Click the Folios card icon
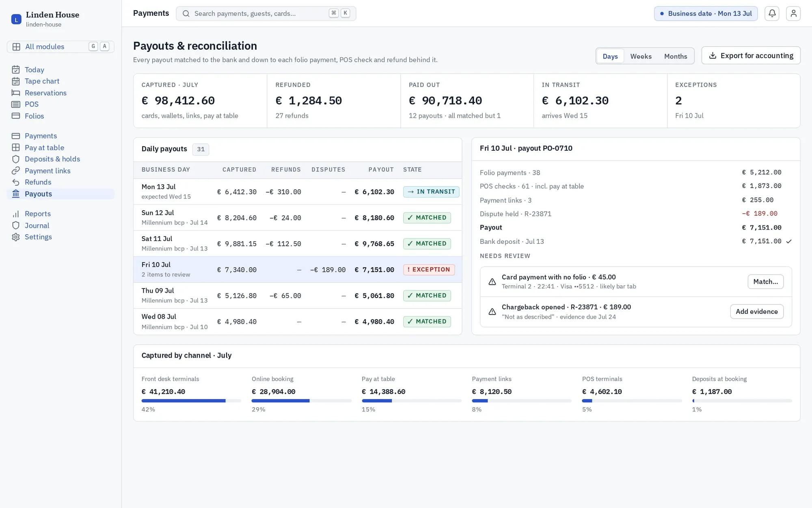812x508 pixels. point(16,116)
